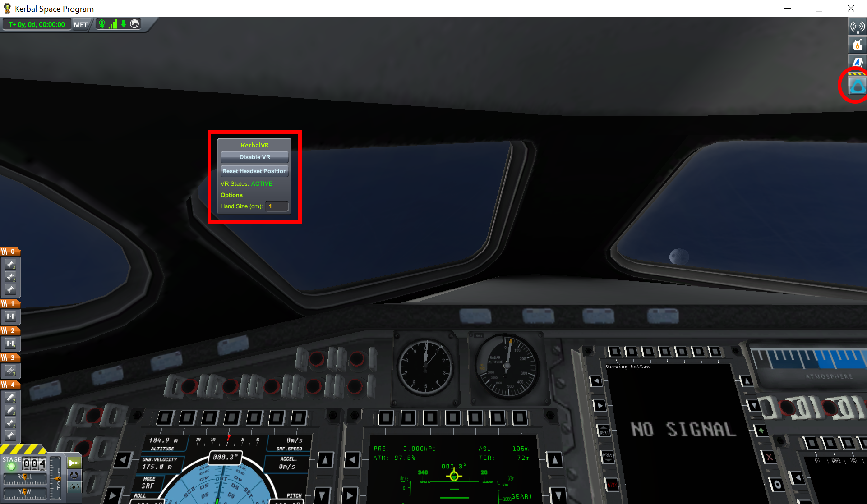Toggle the VR ACTIVE status indicator

(254, 156)
